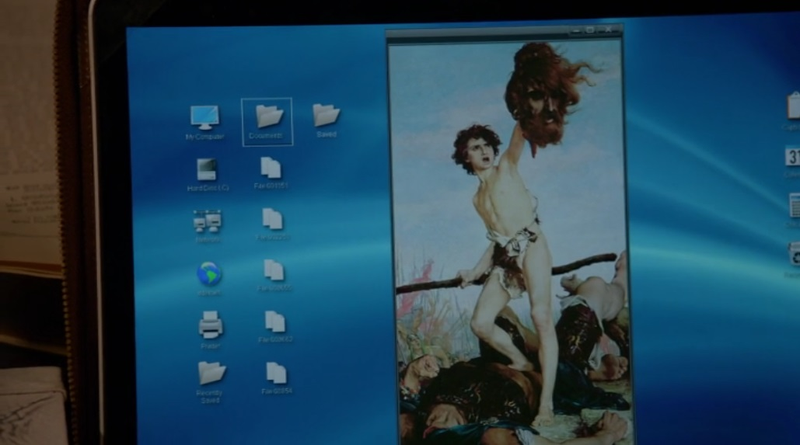Open the recycle bin icon at screen edge
The image size is (800, 445).
tap(794, 254)
